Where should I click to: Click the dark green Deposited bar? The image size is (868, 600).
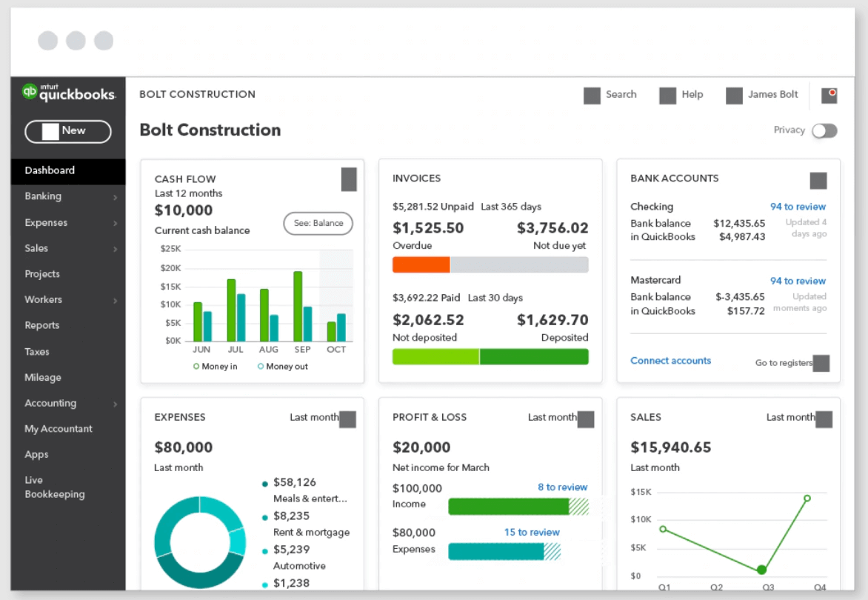click(534, 356)
